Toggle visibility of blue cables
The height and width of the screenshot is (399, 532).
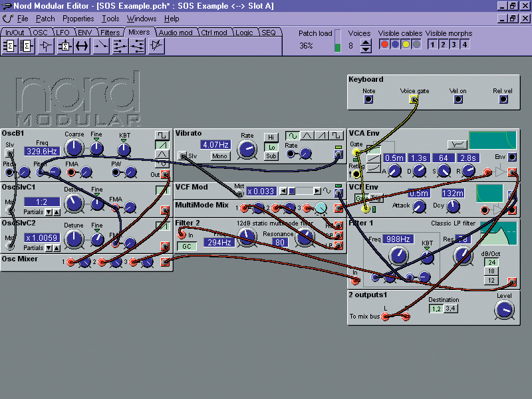click(x=395, y=45)
